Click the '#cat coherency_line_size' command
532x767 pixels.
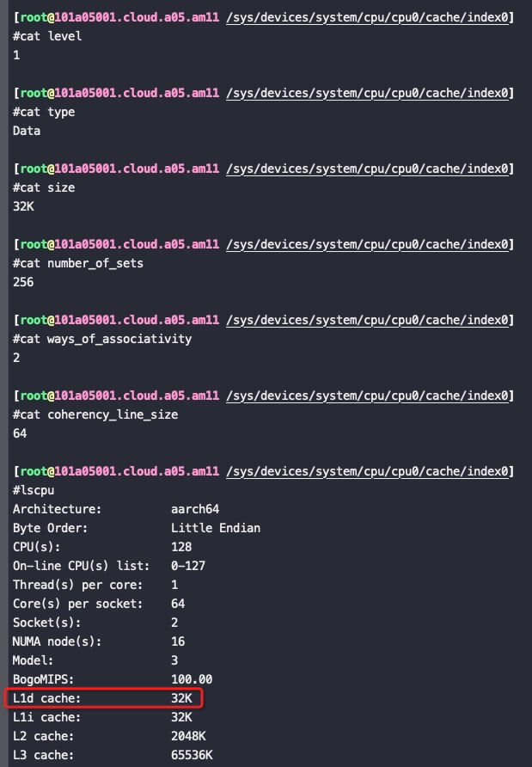95,414
